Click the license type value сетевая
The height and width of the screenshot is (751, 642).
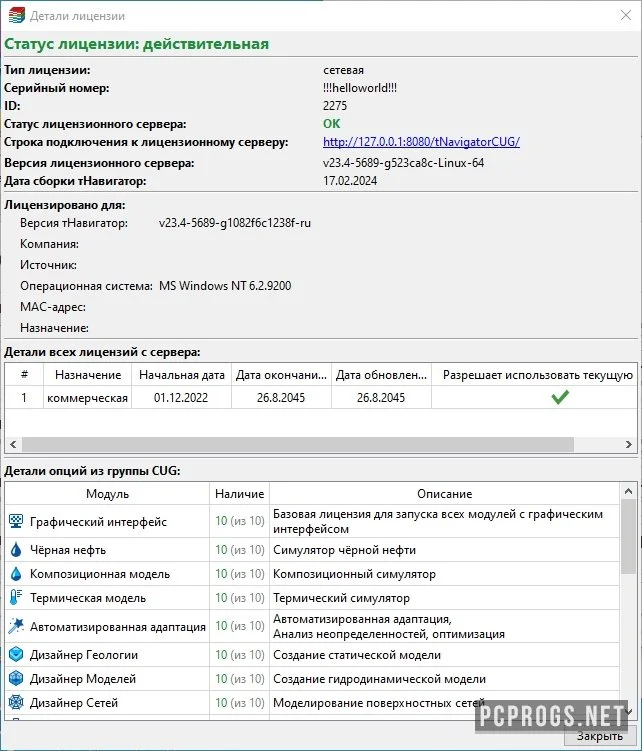point(344,70)
